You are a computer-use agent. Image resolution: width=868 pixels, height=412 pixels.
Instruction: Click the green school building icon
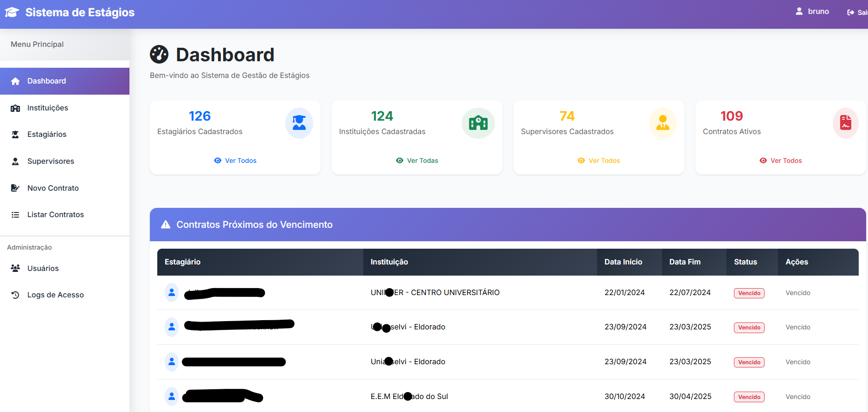(478, 123)
